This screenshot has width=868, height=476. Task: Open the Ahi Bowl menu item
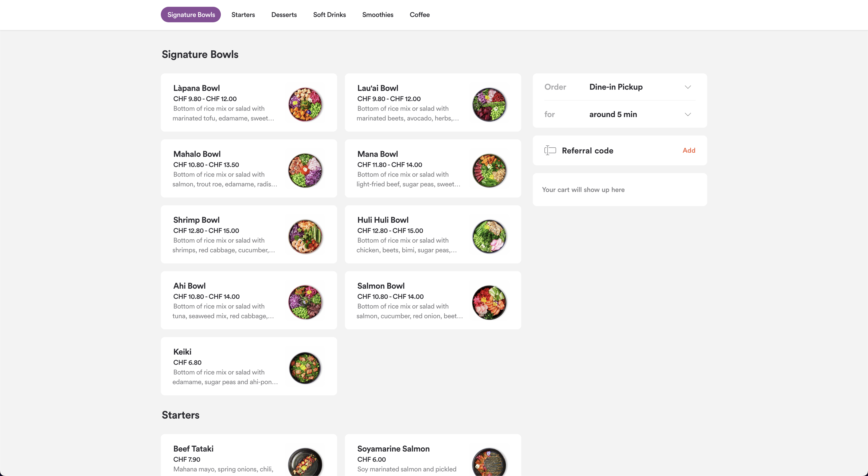pos(249,300)
